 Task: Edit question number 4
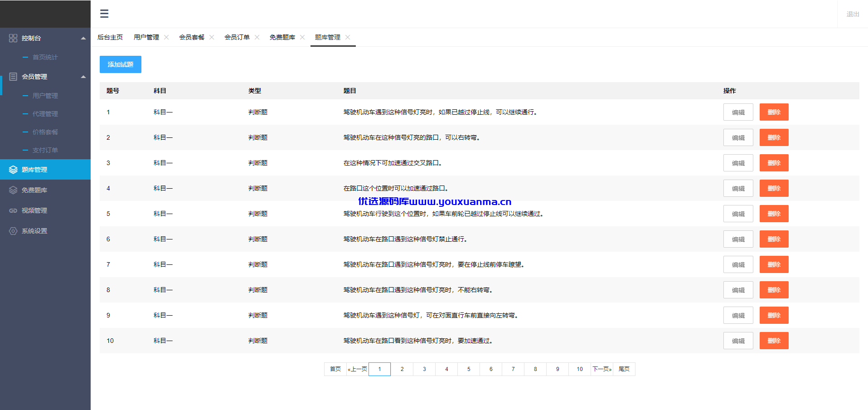click(738, 188)
